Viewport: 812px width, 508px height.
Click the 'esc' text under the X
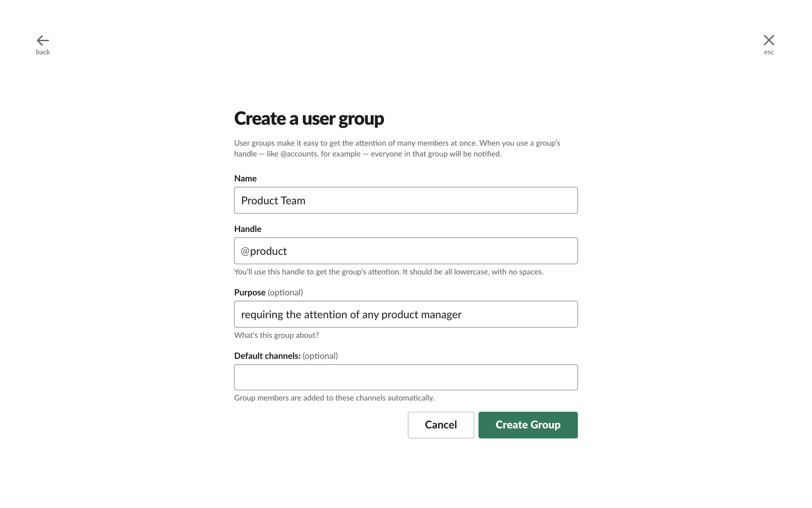coord(768,52)
